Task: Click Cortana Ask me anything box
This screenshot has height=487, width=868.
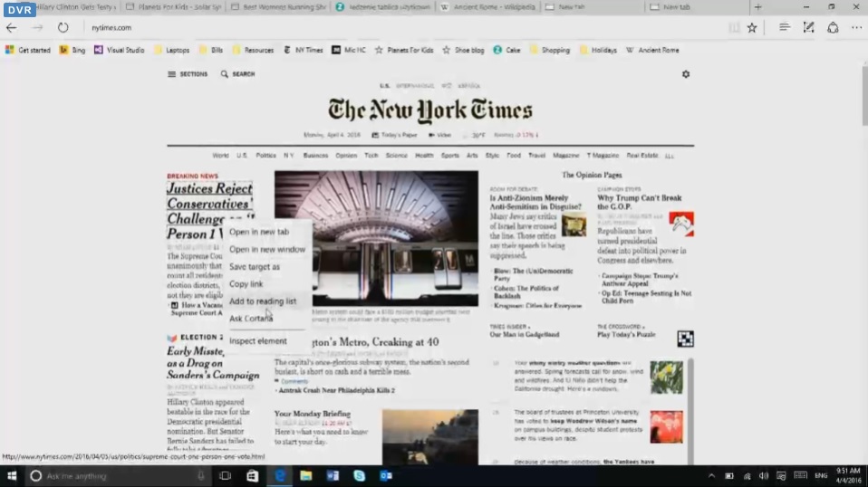Action: coord(118,476)
